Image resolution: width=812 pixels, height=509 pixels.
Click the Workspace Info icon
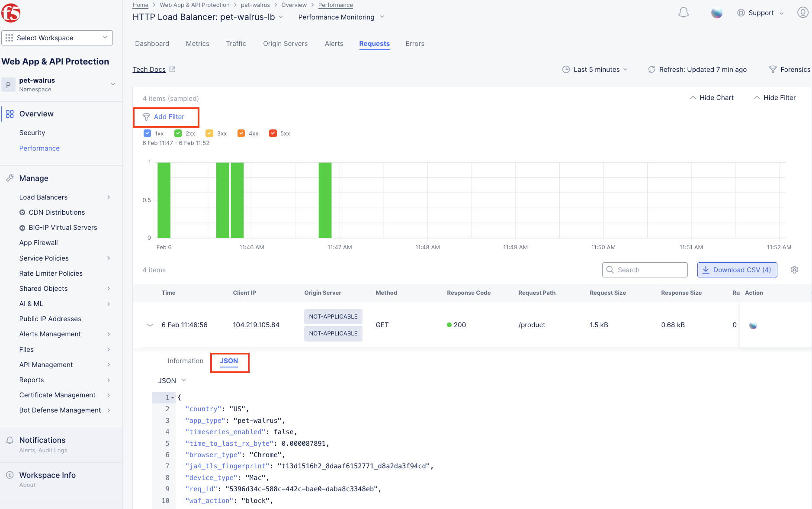pos(10,475)
